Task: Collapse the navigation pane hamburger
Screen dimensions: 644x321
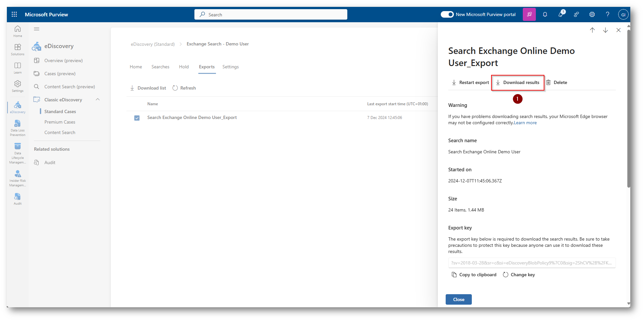Action: pyautogui.click(x=37, y=29)
